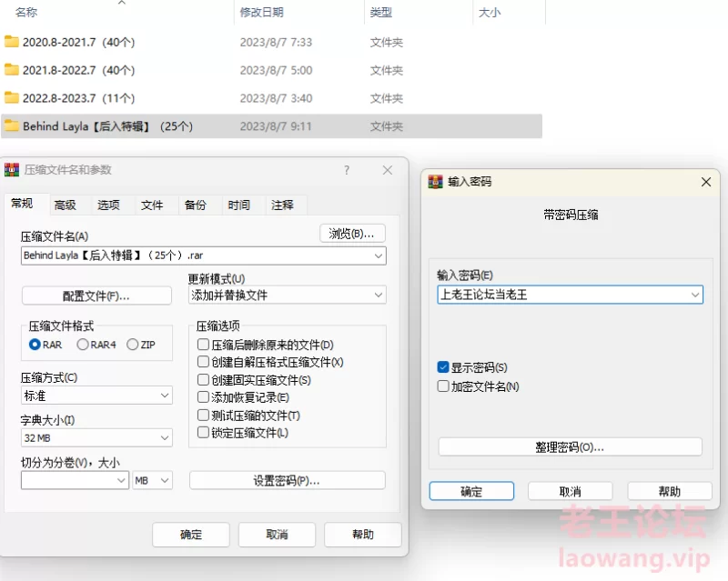The width and height of the screenshot is (728, 581).
Task: Click 帮助 in password dialog
Action: [670, 491]
